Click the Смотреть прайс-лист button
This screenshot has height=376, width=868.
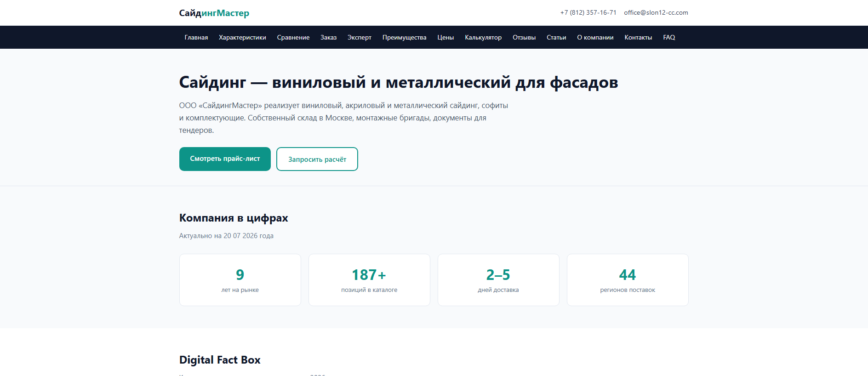pyautogui.click(x=225, y=159)
